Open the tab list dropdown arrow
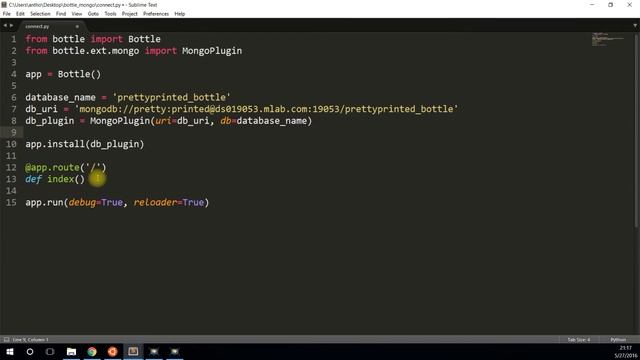 pos(635,26)
